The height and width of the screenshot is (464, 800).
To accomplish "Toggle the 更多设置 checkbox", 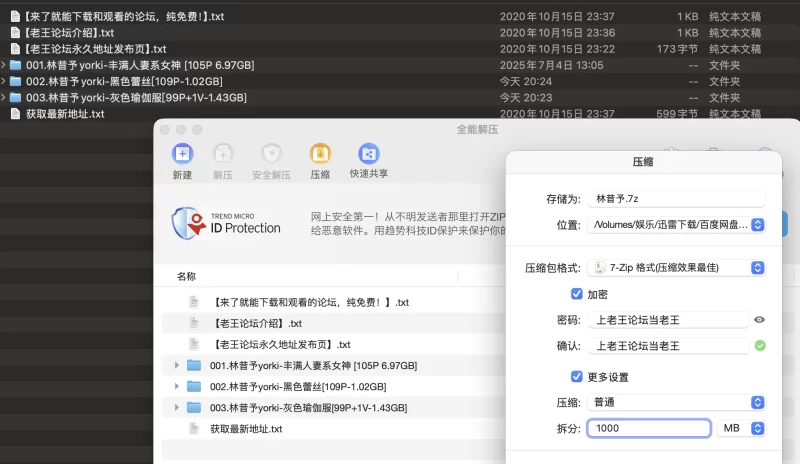I will pos(576,376).
